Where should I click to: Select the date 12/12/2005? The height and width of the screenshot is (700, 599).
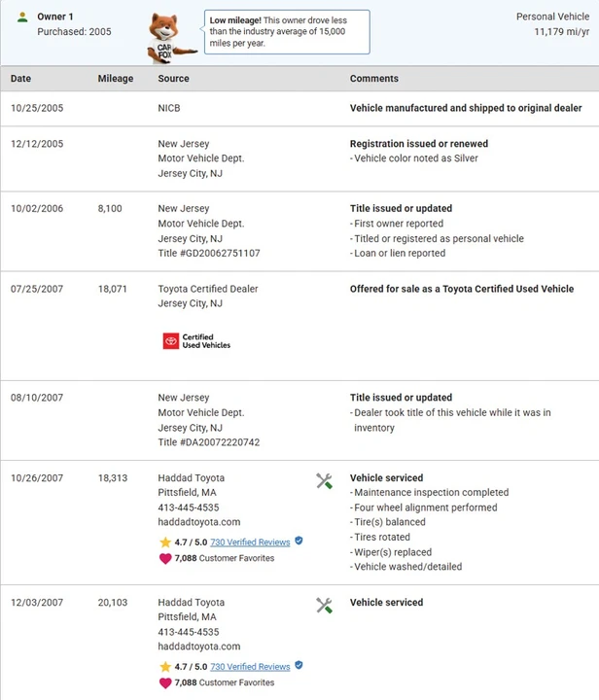click(37, 144)
